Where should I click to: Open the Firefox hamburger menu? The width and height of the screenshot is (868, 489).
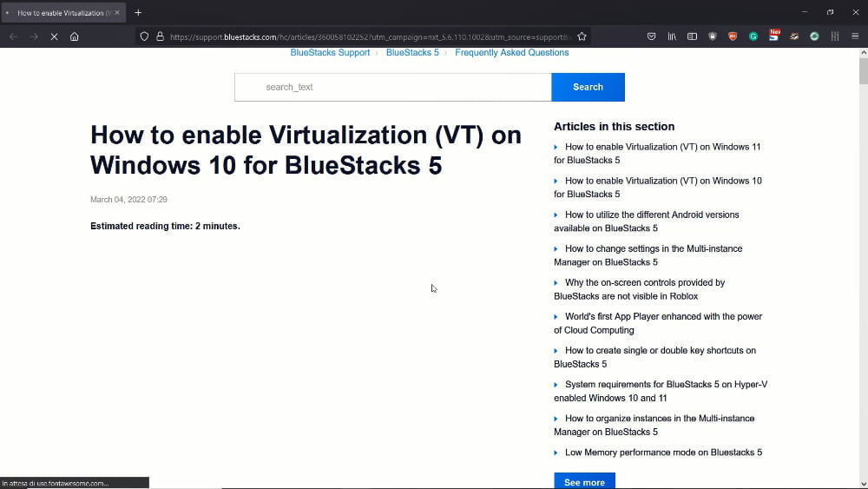tap(855, 36)
